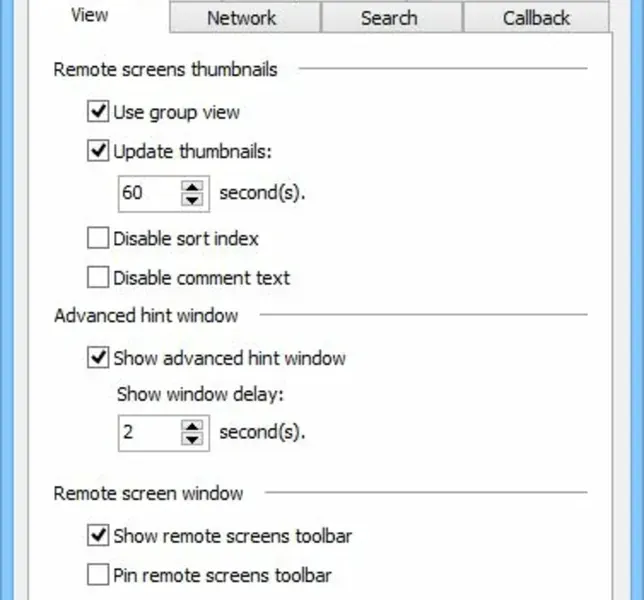Enable Disable sort index option
644x600 pixels.
coord(98,239)
